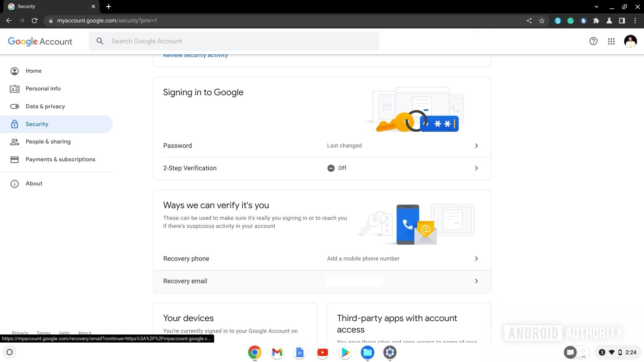
Task: Open YouTube from the shelf
Action: [x=322, y=352]
